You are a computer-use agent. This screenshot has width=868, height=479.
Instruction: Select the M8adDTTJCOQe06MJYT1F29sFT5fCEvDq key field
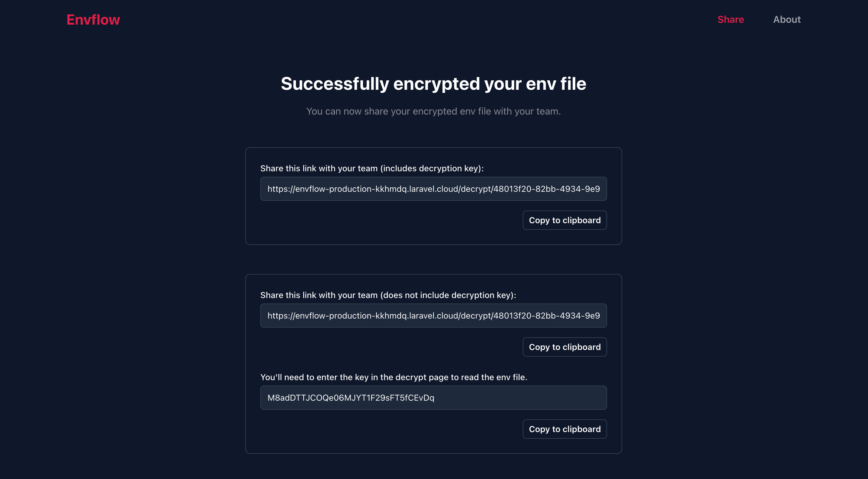tap(433, 398)
